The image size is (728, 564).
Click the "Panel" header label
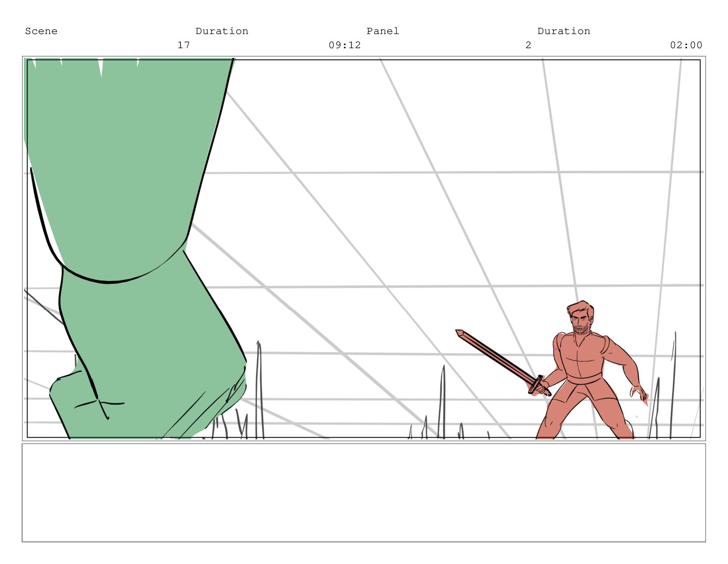coord(383,31)
